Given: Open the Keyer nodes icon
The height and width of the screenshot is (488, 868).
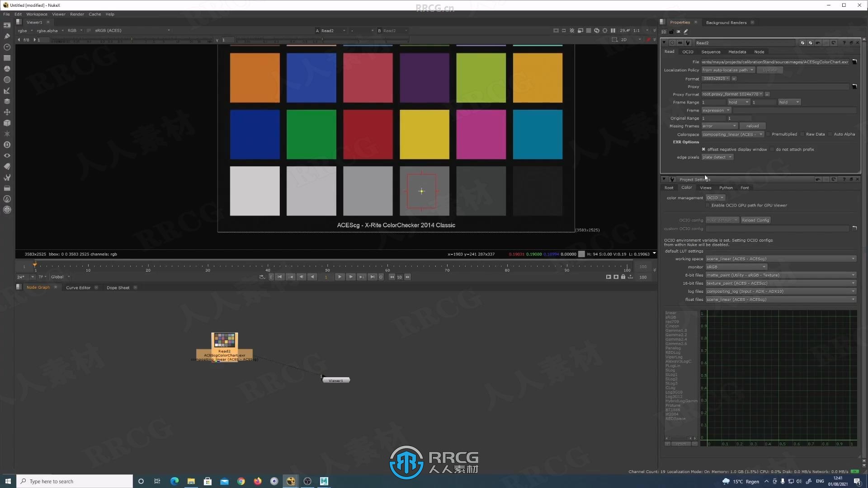Looking at the screenshot, I should click(7, 90).
